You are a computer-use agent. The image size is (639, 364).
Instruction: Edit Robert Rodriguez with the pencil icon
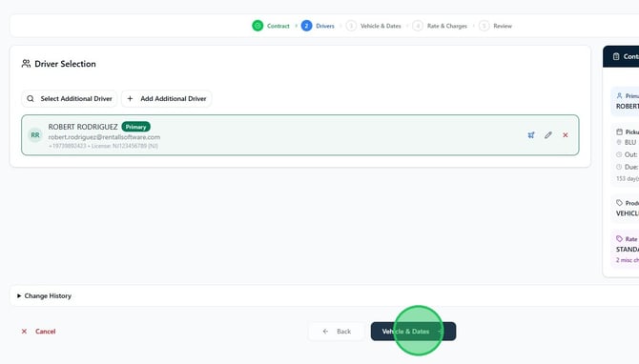pyautogui.click(x=548, y=135)
